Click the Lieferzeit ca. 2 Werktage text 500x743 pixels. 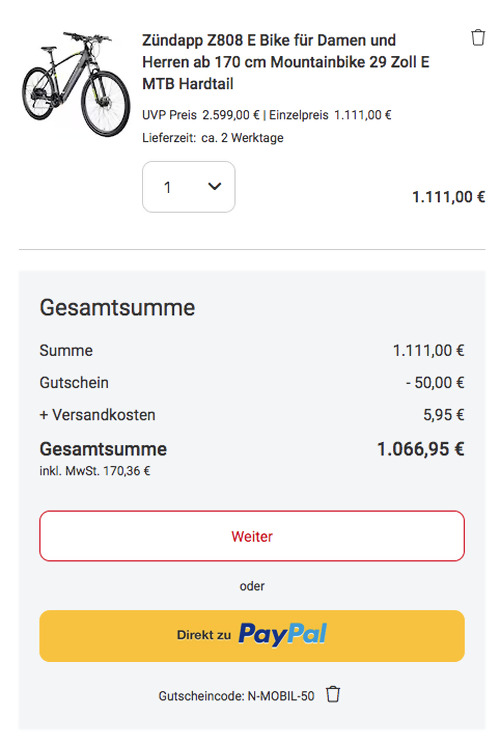[213, 137]
